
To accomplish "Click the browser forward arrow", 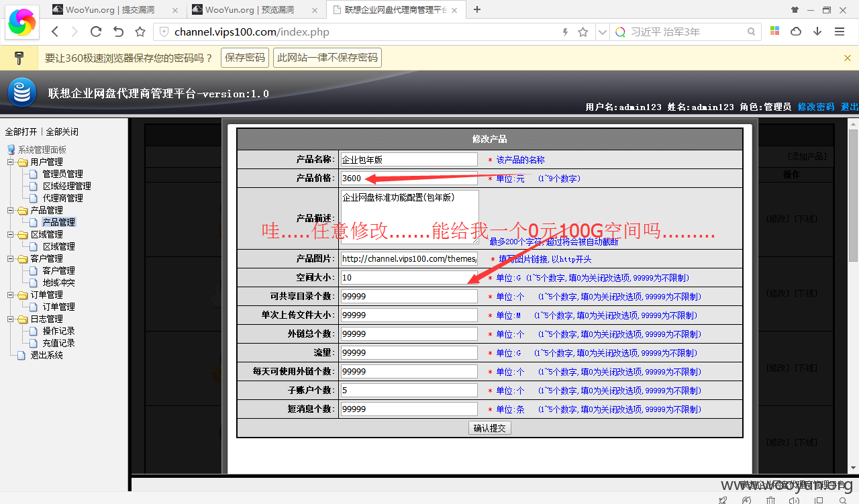I will [74, 32].
